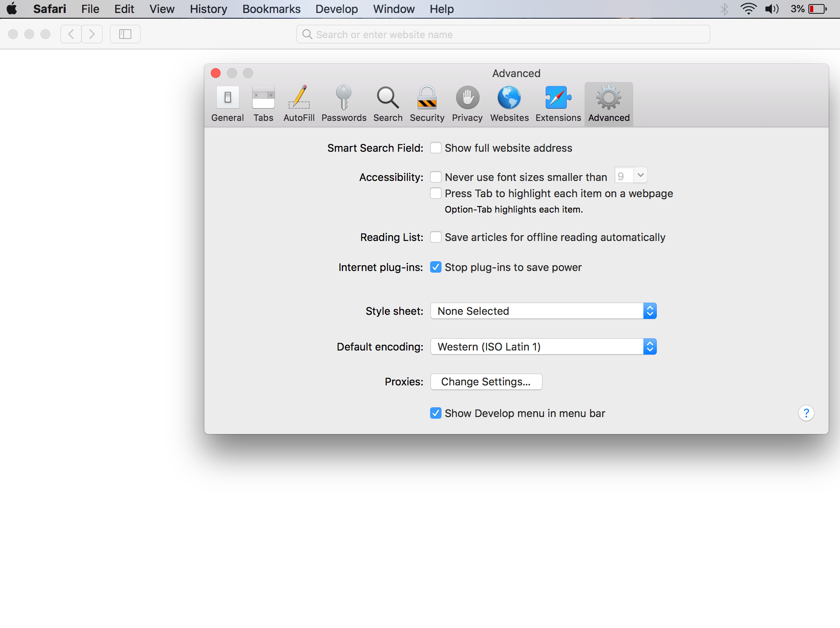Open the General preferences pane
This screenshot has height=628, width=840.
pos(227,103)
